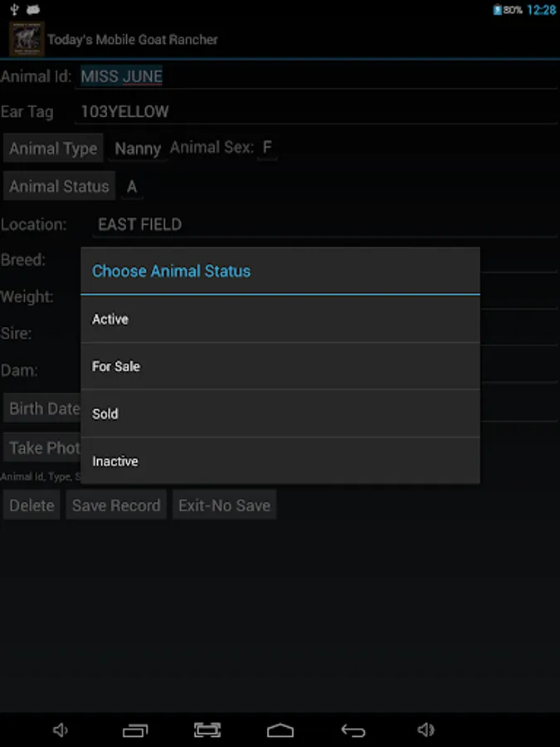560x747 pixels.
Task: Set the animal status to Inactive
Action: point(280,461)
